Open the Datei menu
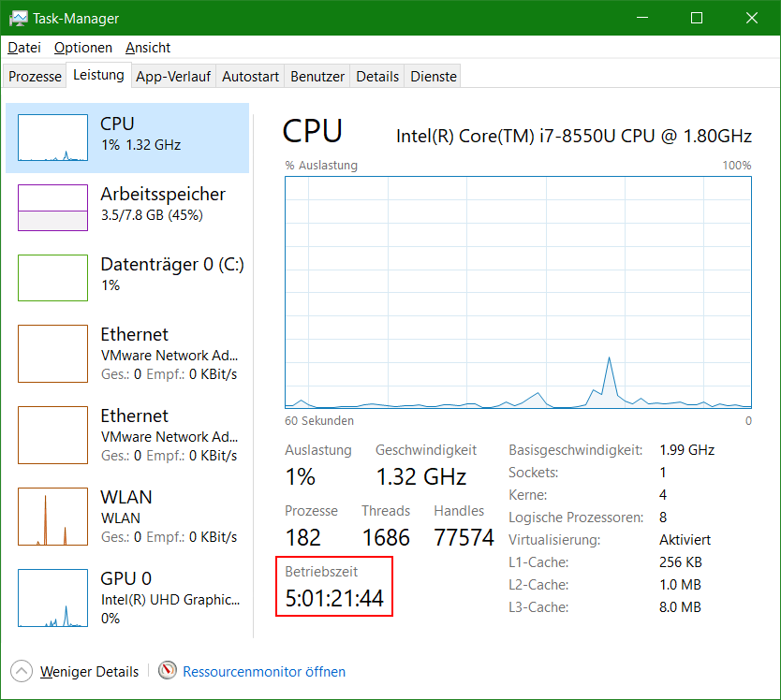The width and height of the screenshot is (781, 700). pos(23,47)
